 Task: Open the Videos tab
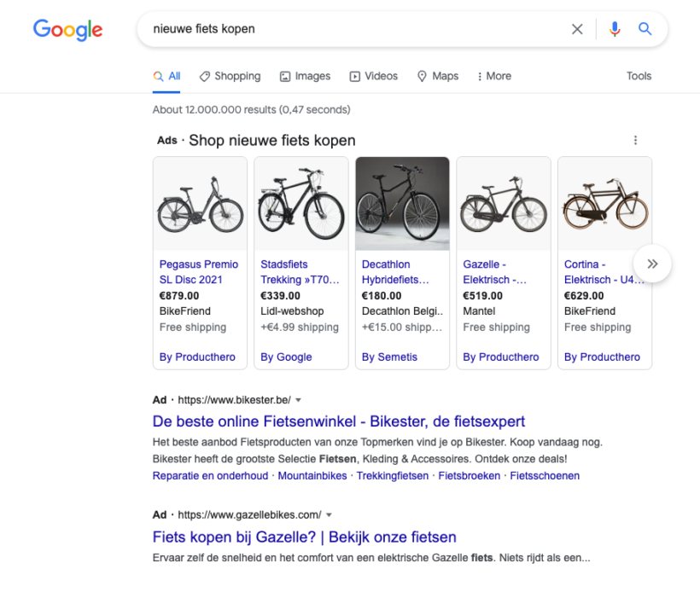point(374,76)
